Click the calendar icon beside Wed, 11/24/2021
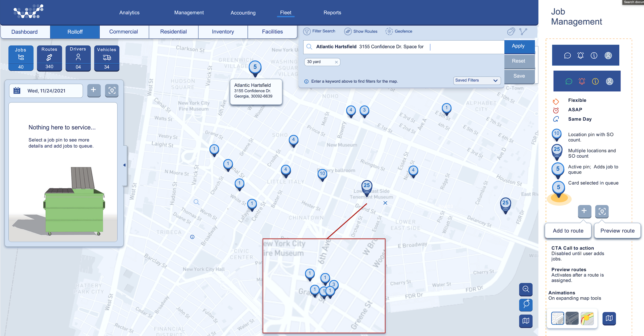Viewport: 644px width, 336px height. click(x=17, y=91)
